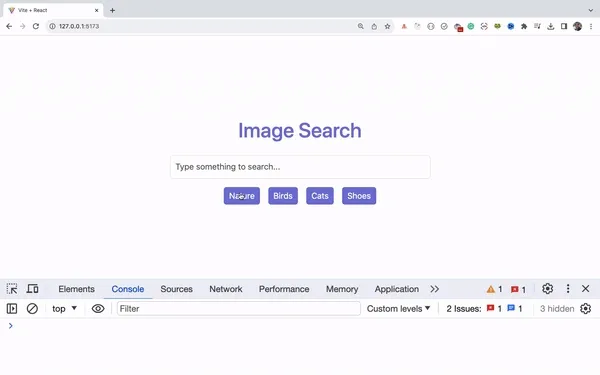Viewport: 600px width, 375px height.
Task: Open the 2 Issues link
Action: (484, 308)
